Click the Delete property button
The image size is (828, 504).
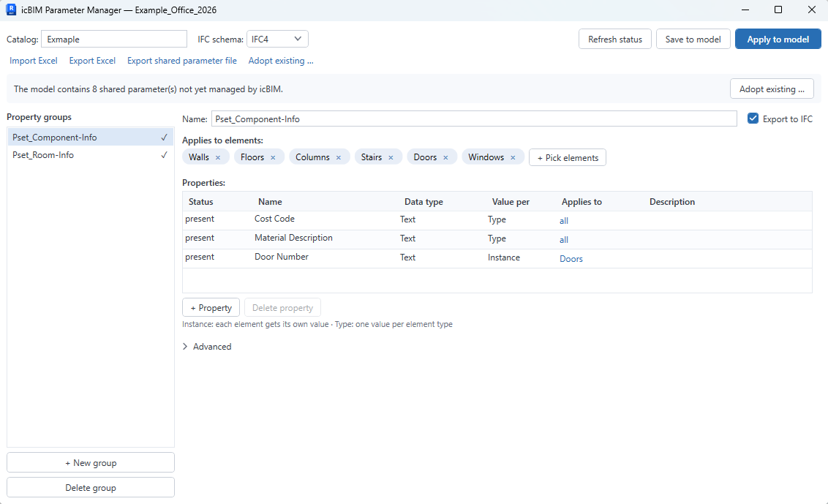point(282,307)
